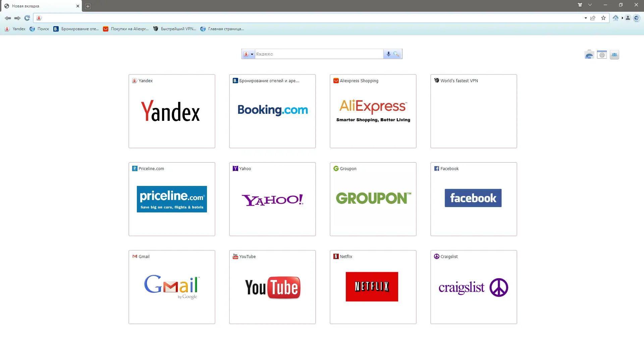The width and height of the screenshot is (644, 349).
Task: Go forward using the forward arrow
Action: tap(17, 18)
